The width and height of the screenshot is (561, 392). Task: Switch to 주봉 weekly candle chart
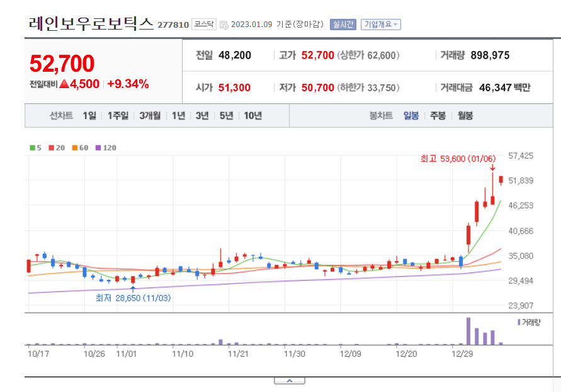438,116
